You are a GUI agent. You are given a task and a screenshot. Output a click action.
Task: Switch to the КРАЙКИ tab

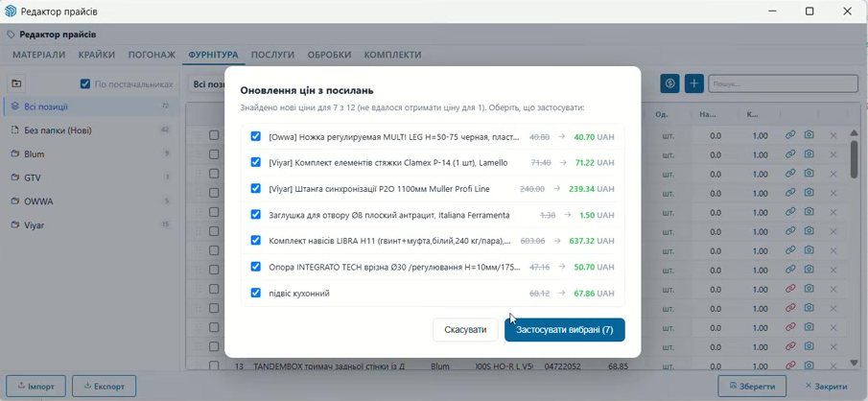(97, 55)
